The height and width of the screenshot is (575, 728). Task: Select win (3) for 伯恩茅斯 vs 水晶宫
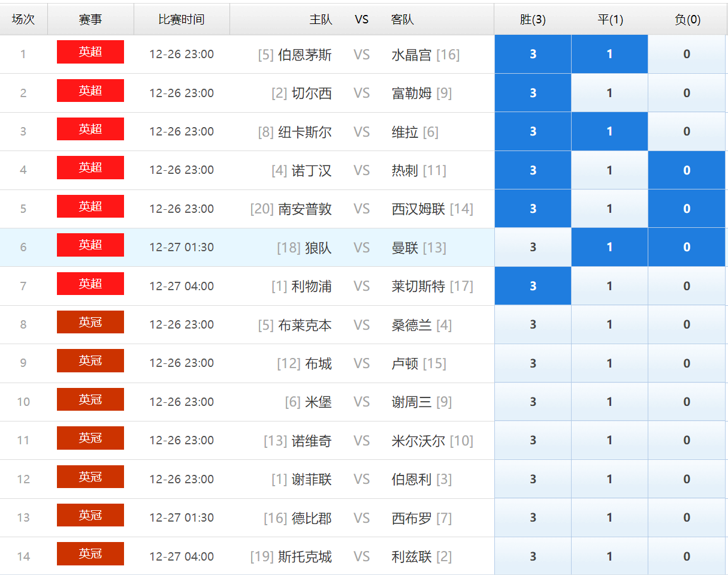pyautogui.click(x=533, y=54)
